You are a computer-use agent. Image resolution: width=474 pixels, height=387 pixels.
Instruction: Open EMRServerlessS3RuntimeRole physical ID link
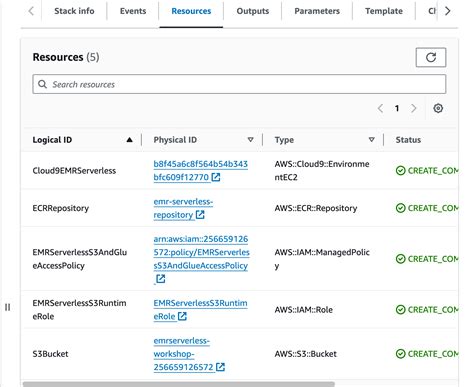[200, 310]
